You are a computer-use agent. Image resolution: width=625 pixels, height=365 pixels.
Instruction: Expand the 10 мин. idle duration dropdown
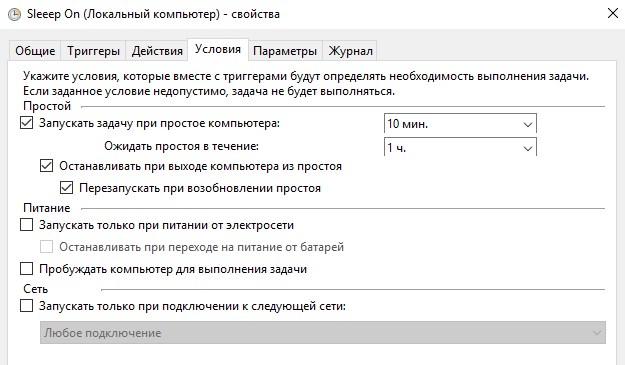(x=528, y=124)
